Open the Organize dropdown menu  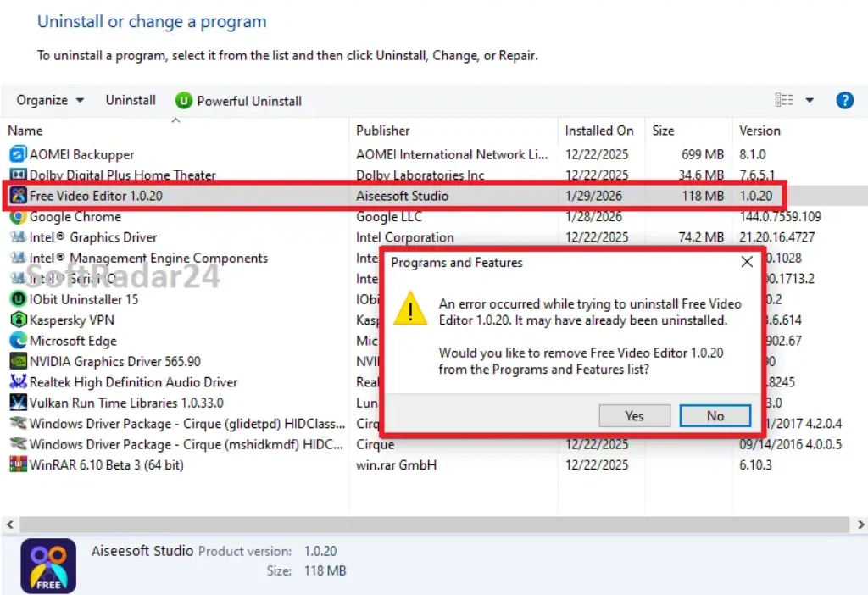click(50, 100)
